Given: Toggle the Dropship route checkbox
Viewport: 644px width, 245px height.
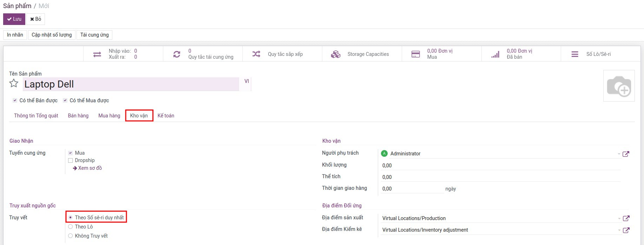Looking at the screenshot, I should [x=71, y=161].
